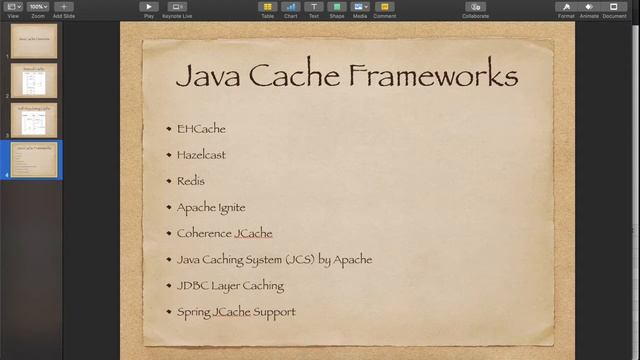The height and width of the screenshot is (360, 640).
Task: Open the Collaborate options
Action: 476,7
